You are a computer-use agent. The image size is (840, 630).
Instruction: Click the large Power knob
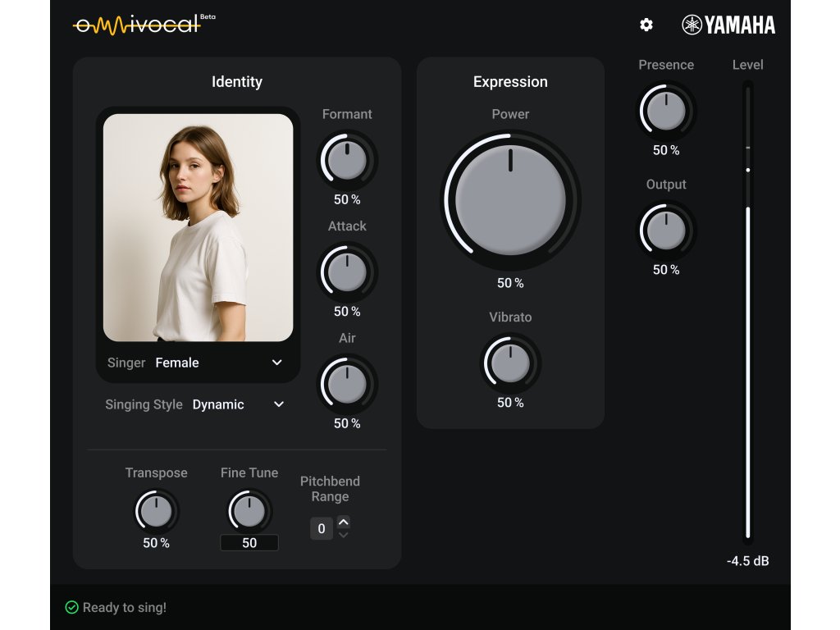tap(510, 199)
